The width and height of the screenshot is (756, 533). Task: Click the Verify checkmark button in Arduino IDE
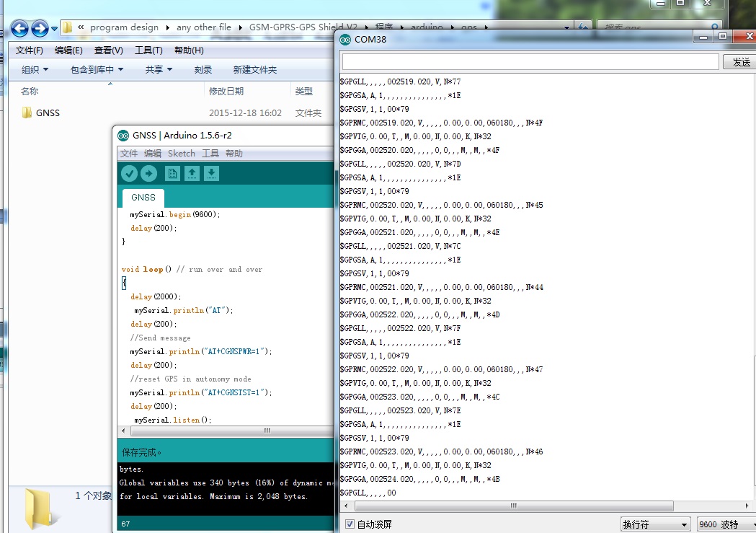pyautogui.click(x=129, y=173)
